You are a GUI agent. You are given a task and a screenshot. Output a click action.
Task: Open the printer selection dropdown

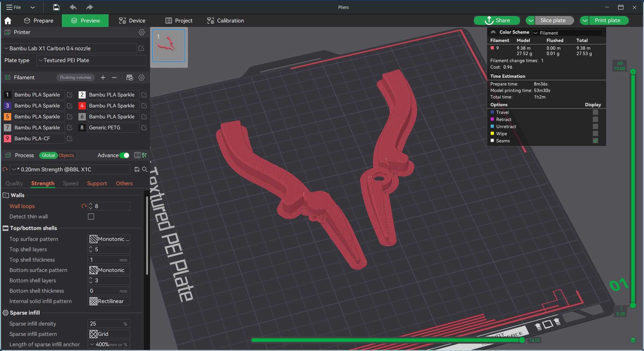tap(70, 48)
